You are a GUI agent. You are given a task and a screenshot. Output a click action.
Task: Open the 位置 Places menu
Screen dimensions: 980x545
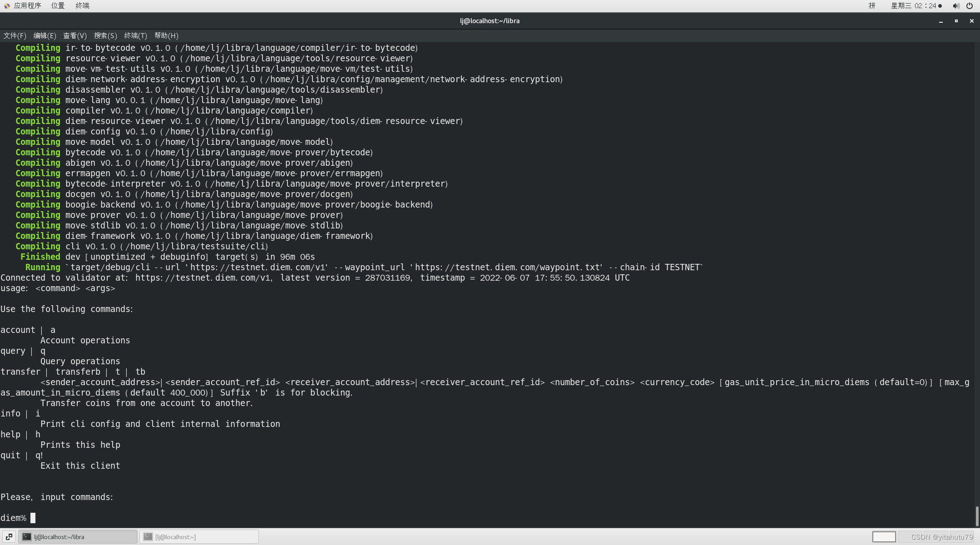point(58,5)
